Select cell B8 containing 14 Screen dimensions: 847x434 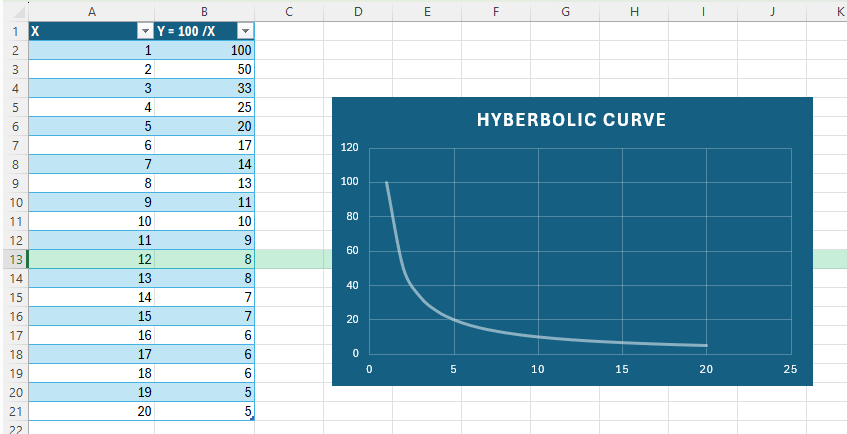pos(204,164)
